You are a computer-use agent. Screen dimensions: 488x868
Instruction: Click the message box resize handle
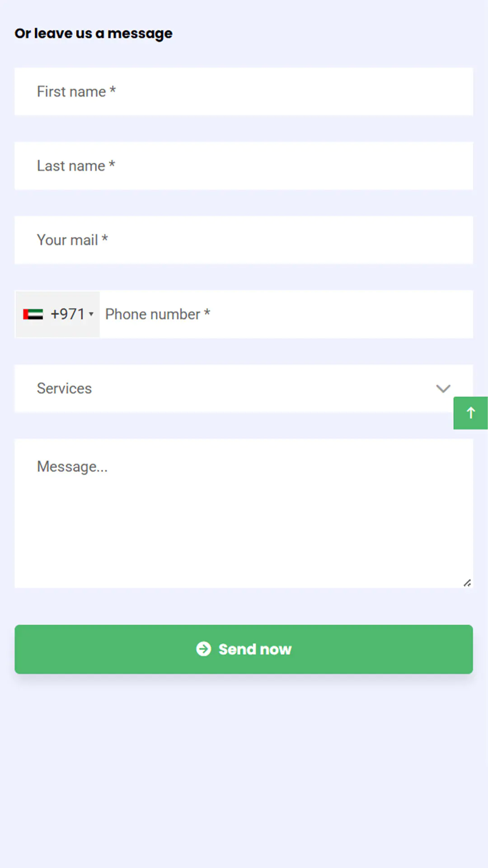467,583
